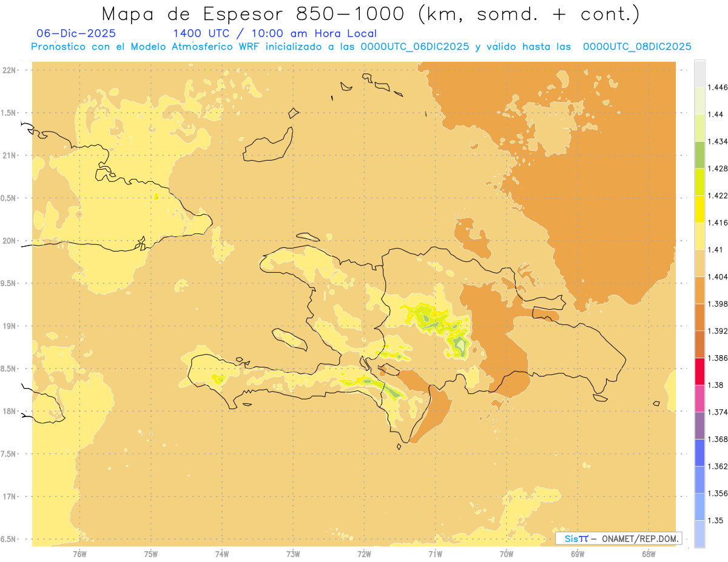Pick the color bar segment between 1.422 and 1.428
This screenshot has height=562, width=728.
699,182
